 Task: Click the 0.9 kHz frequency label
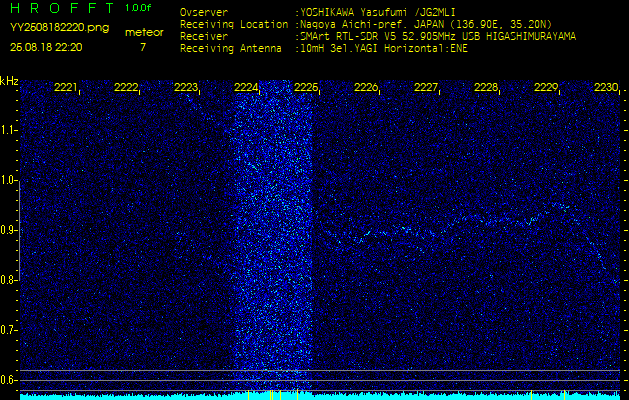8,230
